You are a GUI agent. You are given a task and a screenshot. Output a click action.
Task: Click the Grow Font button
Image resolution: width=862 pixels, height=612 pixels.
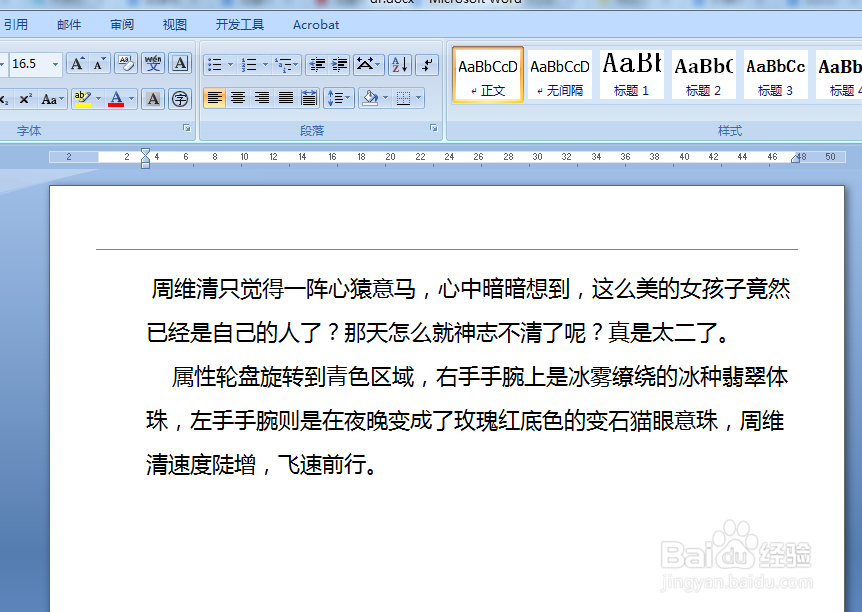tap(78, 64)
